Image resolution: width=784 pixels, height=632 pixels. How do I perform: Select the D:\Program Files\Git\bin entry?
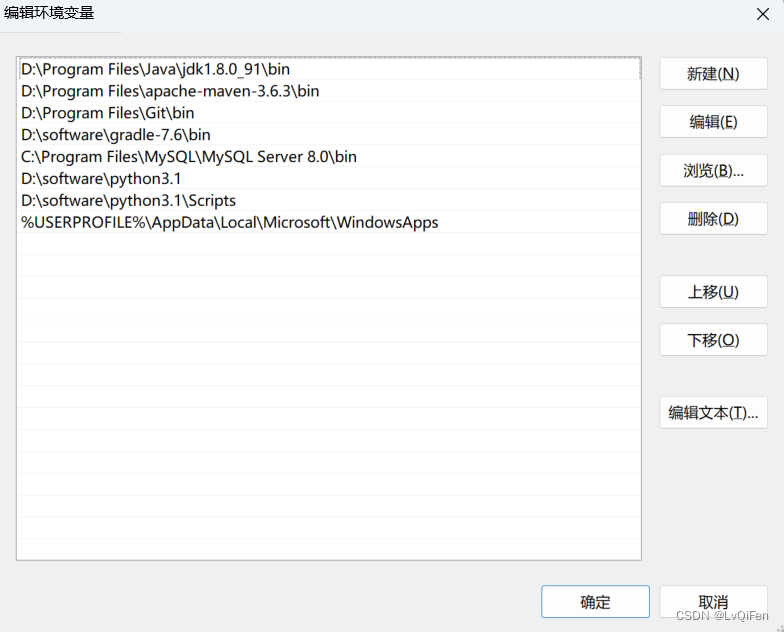(329, 113)
